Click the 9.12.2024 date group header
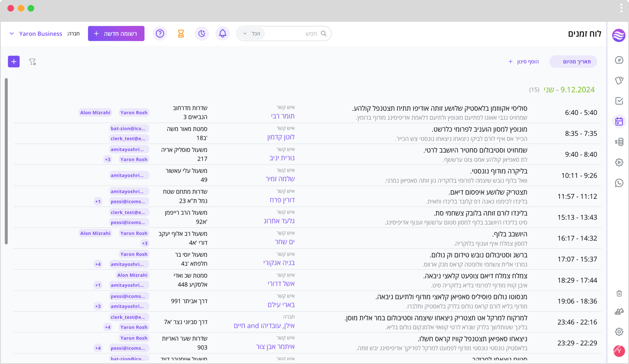 point(569,90)
